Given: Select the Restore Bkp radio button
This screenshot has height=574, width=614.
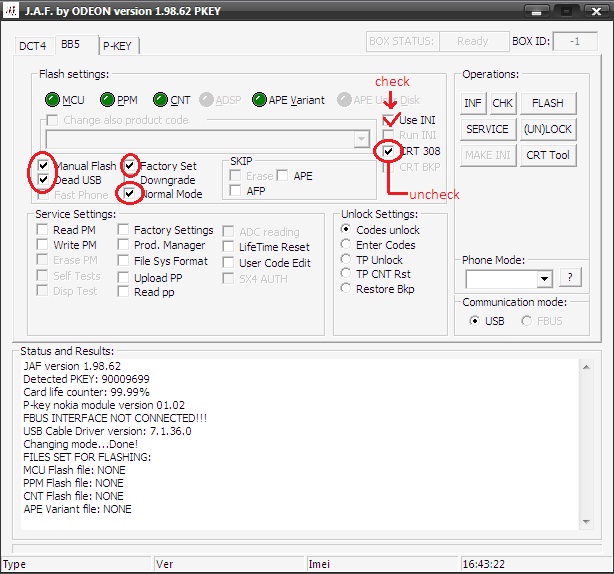Looking at the screenshot, I should 345,289.
